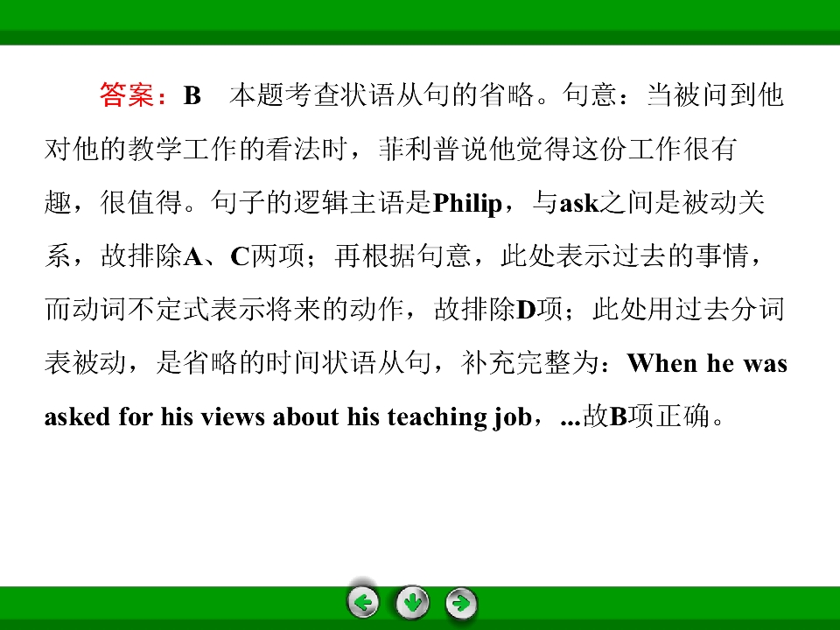The height and width of the screenshot is (630, 840).
Task: Click the phrase 'asked for his views'
Action: click(154, 416)
